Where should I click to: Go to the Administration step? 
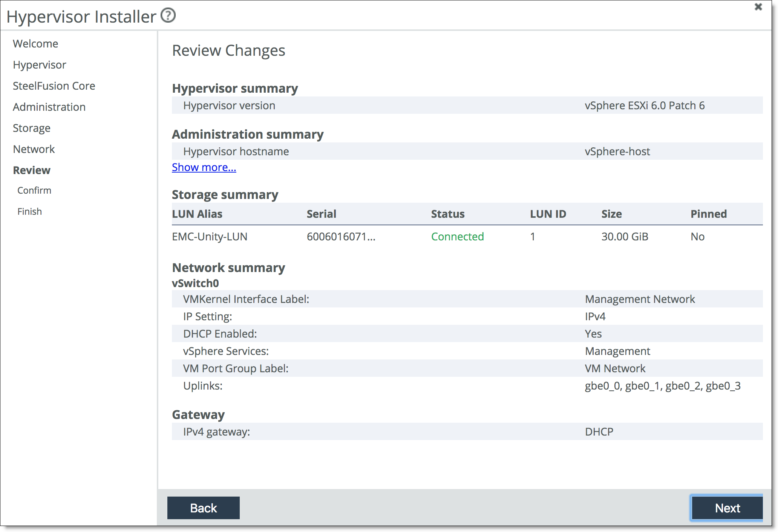pyautogui.click(x=49, y=107)
